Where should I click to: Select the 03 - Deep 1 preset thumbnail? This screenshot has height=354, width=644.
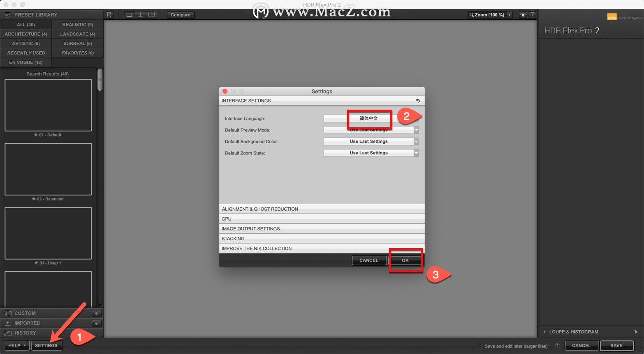(48, 233)
